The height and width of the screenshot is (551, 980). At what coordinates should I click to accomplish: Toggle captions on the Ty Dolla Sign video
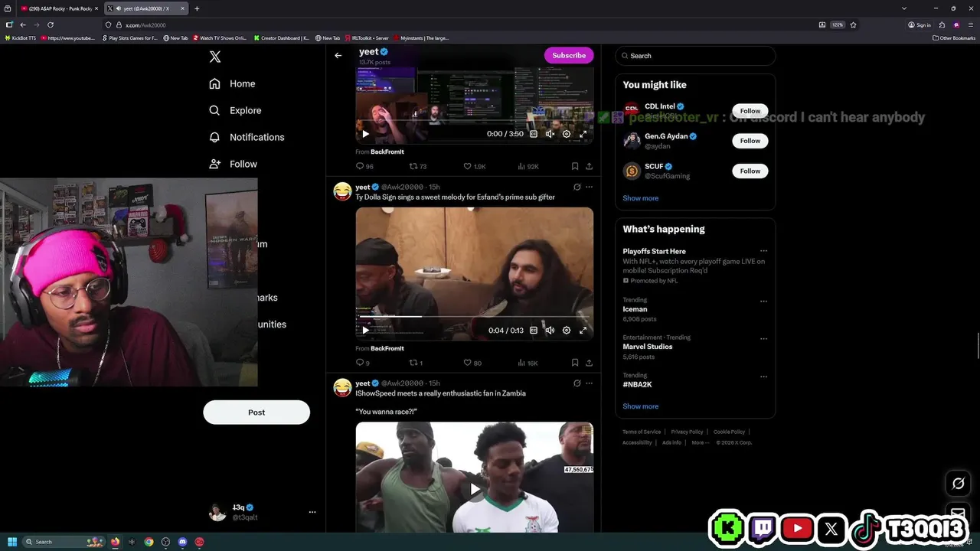[534, 331]
